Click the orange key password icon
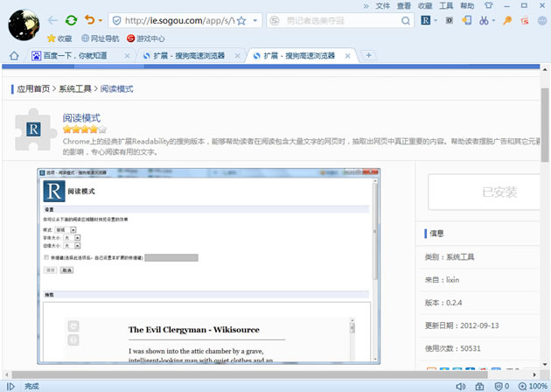 507,20
